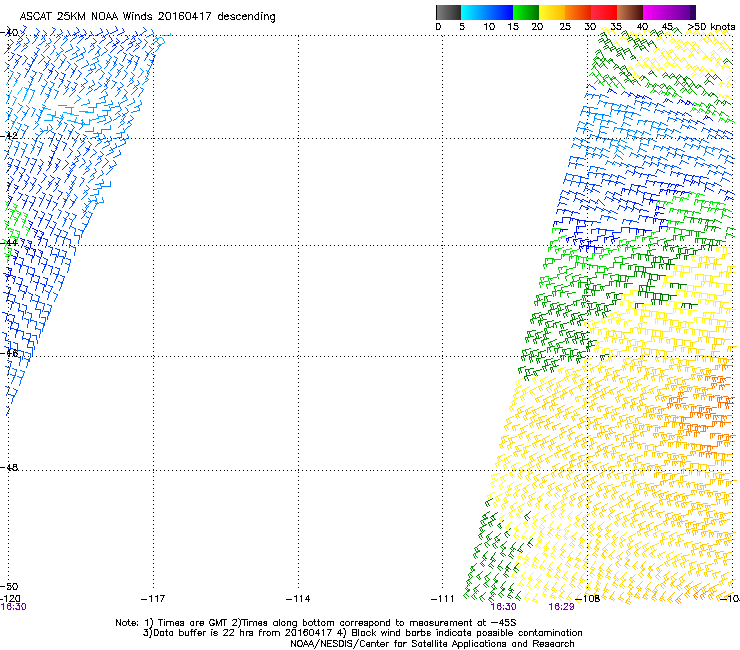
Task: Select the note about black wind barbs contamination
Action: (460, 633)
